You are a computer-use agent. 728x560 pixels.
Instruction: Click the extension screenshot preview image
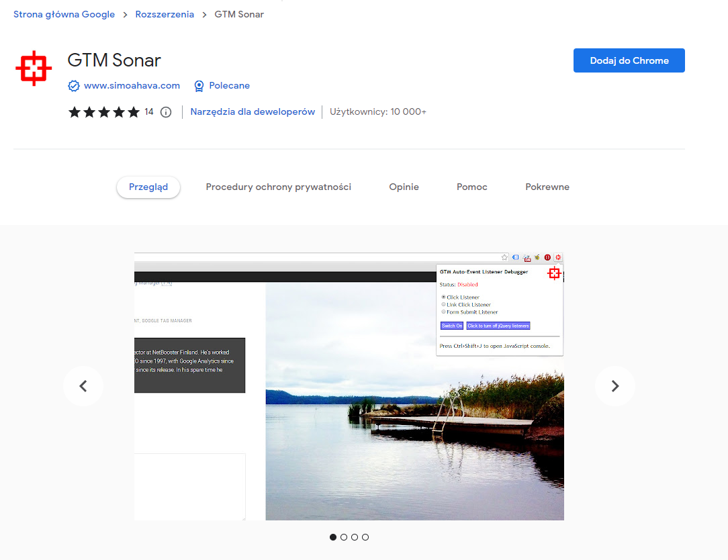349,386
